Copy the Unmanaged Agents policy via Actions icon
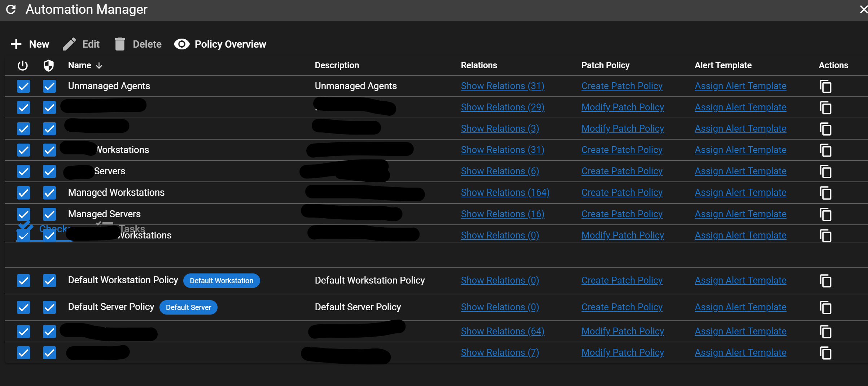 pyautogui.click(x=826, y=86)
